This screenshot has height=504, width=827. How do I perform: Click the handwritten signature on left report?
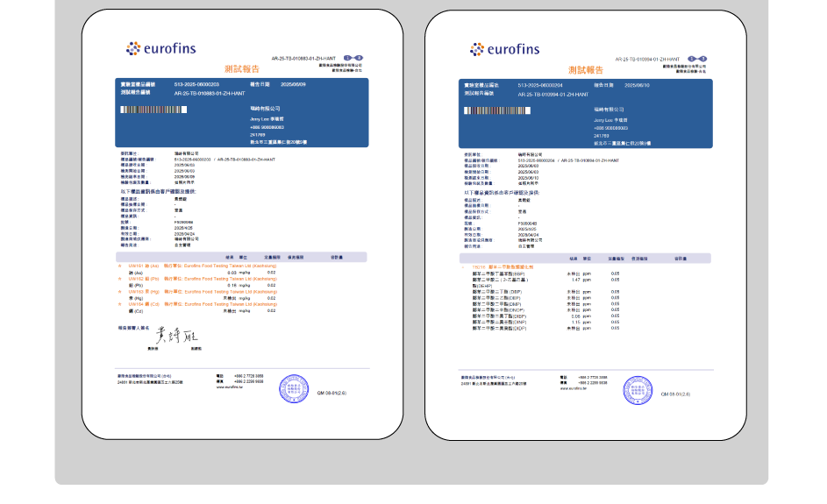173,336
